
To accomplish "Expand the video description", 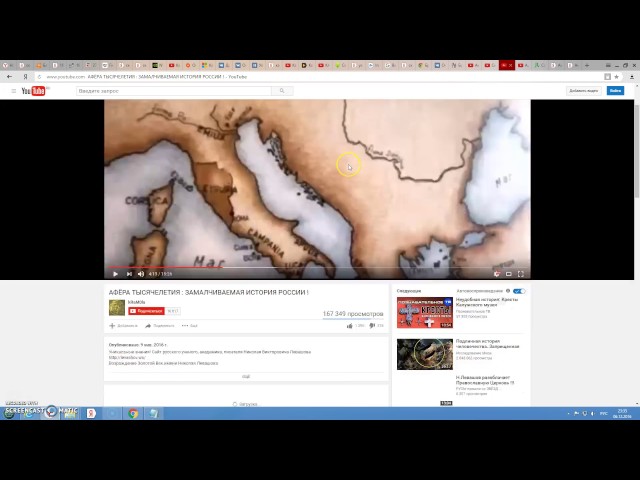I will pyautogui.click(x=246, y=376).
